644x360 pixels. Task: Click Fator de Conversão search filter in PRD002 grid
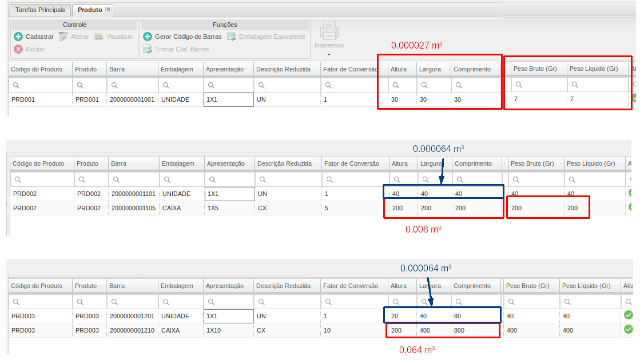click(356, 179)
